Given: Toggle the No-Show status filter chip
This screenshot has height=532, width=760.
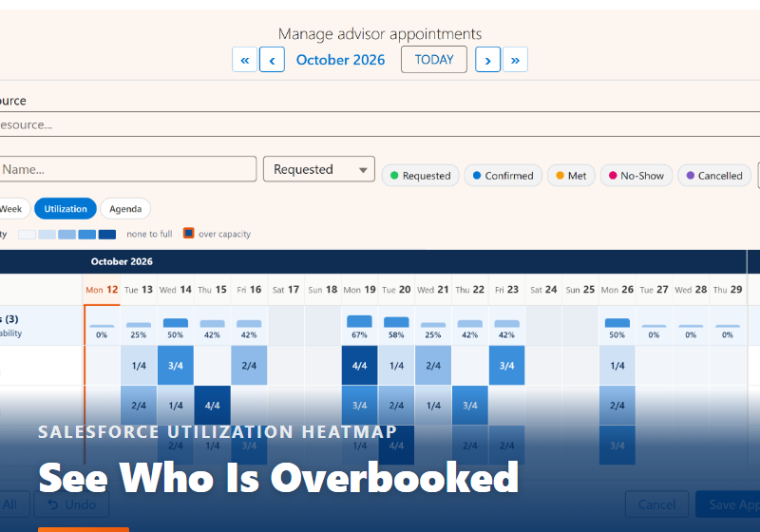Looking at the screenshot, I should [x=636, y=176].
